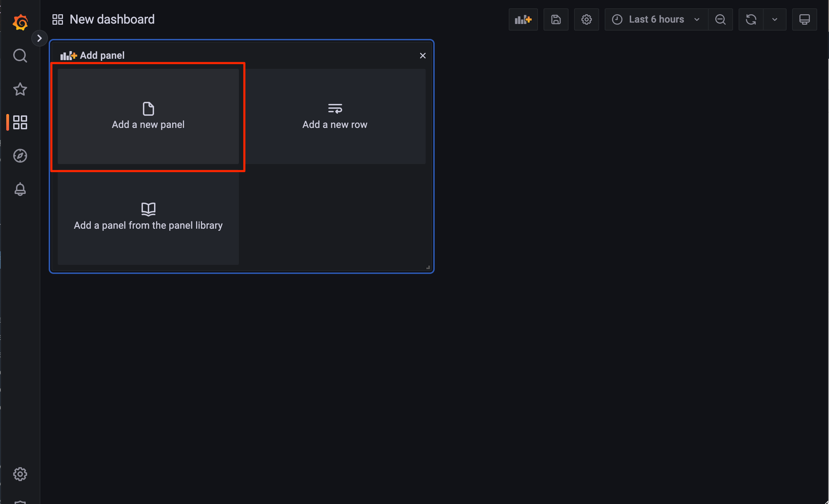Click the Grafana logo home icon
Image resolution: width=829 pixels, height=504 pixels.
20,22
